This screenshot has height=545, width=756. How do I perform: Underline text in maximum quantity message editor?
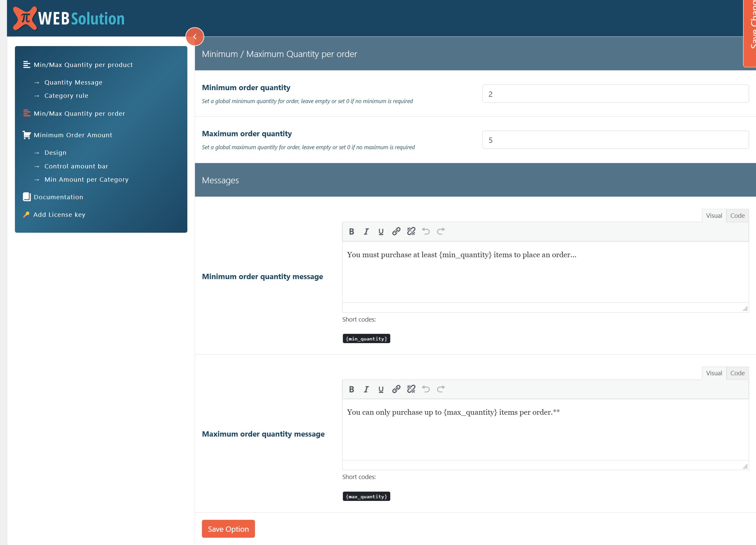(381, 389)
